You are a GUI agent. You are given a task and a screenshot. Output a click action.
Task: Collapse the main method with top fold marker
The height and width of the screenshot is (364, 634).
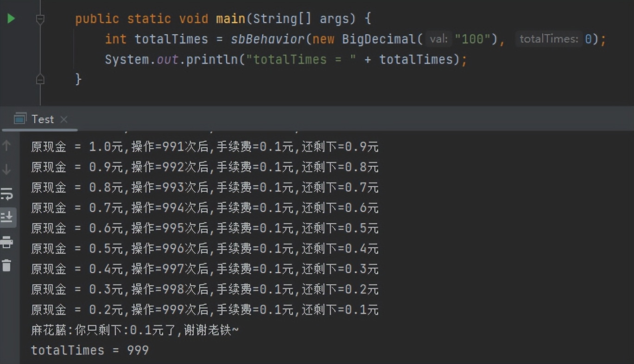tap(40, 19)
